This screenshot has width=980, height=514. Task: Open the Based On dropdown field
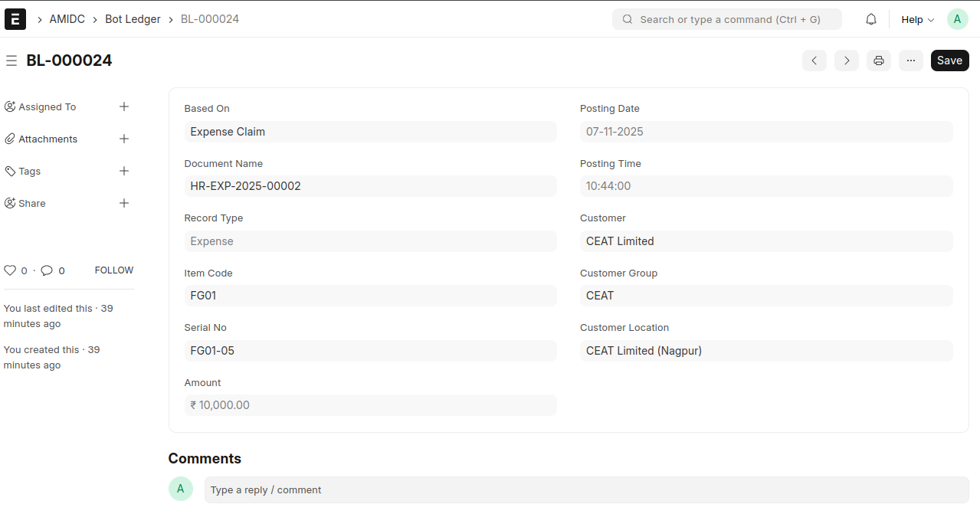(x=370, y=132)
